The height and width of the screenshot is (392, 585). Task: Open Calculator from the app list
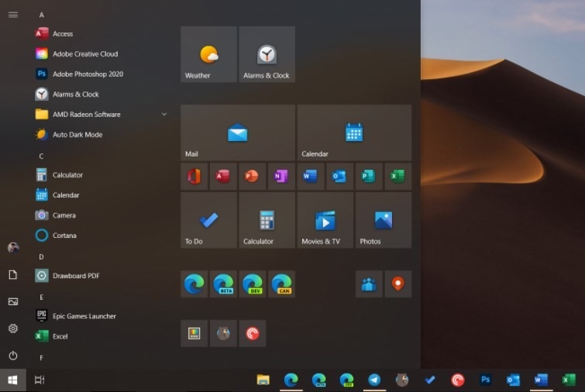102,174
